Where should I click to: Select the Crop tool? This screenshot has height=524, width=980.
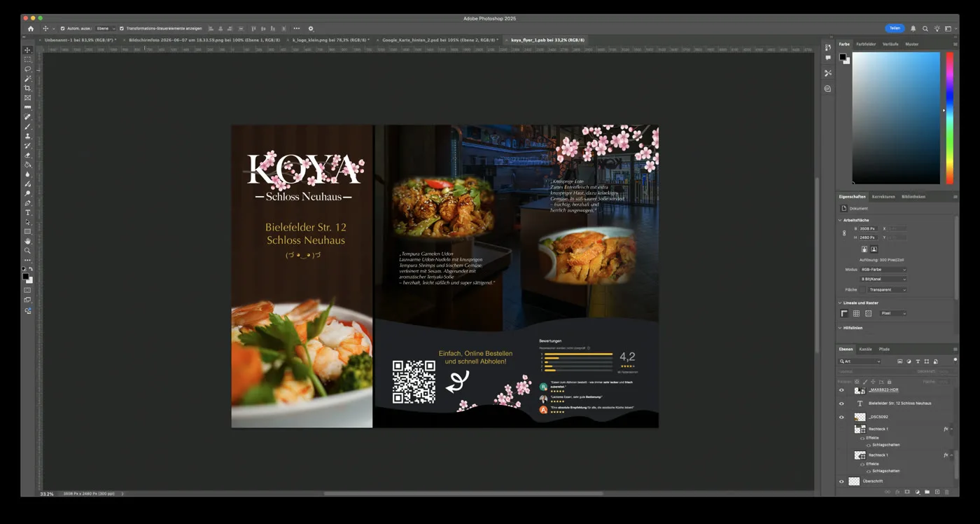28,88
